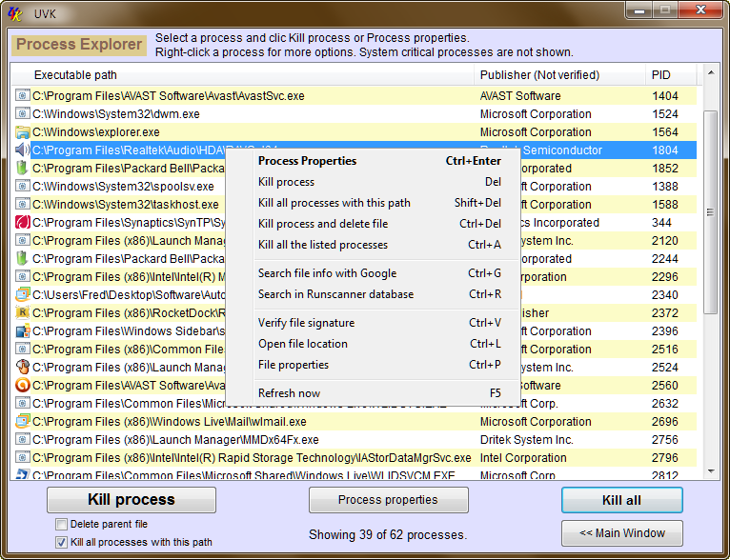Click the spoolsv.exe process icon
730x560 pixels.
[22, 187]
